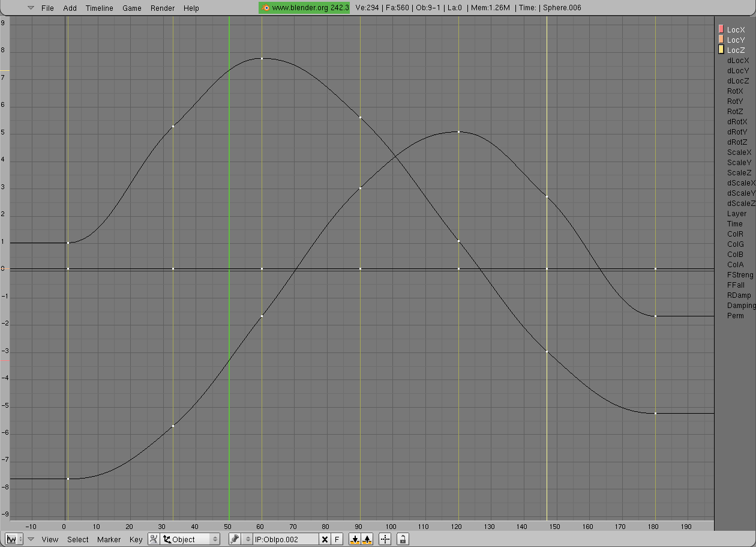Viewport: 756px width, 547px height.
Task: Edit the IP:ObIpo.002 name field
Action: pos(286,539)
